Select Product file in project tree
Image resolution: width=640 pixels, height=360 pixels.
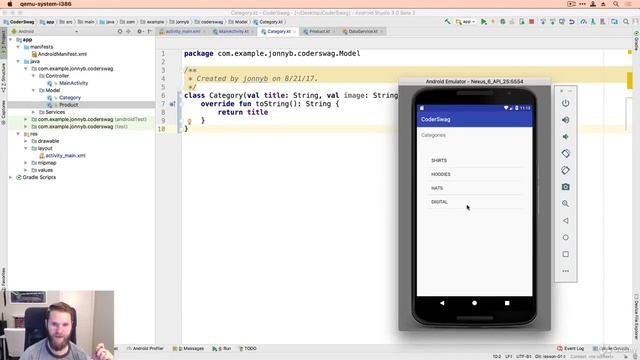[68, 105]
